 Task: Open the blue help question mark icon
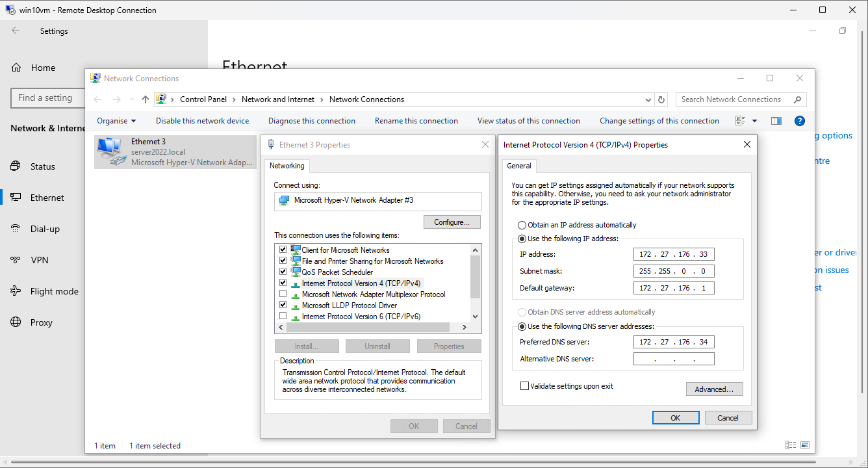point(800,121)
